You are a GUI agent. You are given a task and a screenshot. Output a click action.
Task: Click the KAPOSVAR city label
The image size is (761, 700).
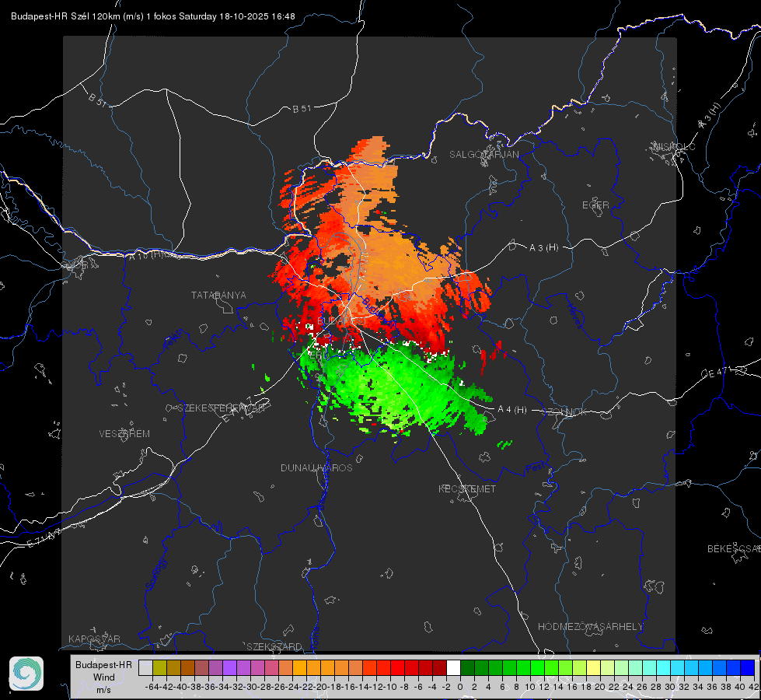94,639
